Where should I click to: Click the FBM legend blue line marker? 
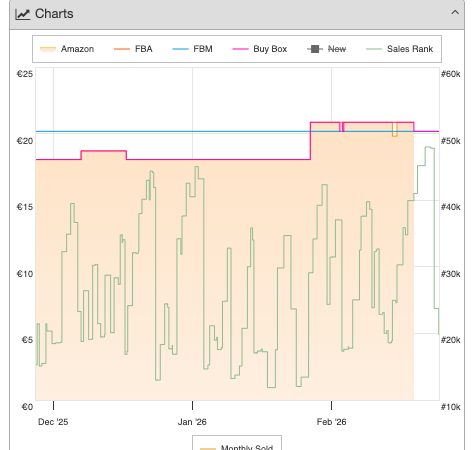[180, 49]
